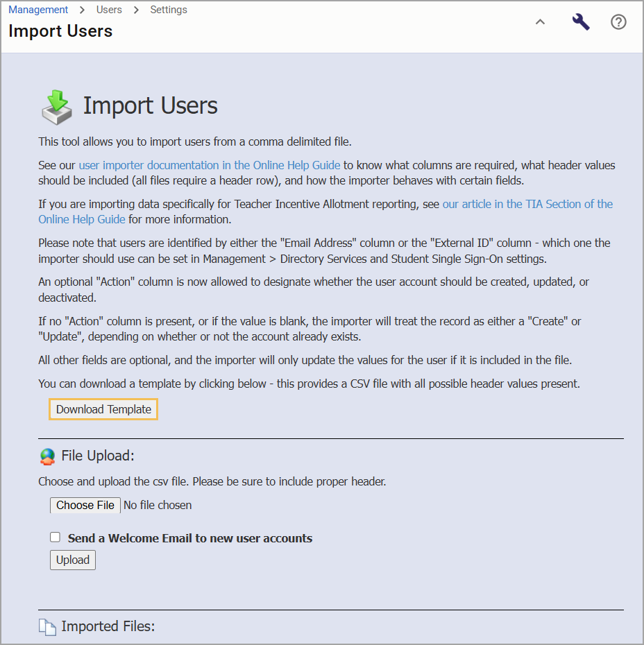Viewport: 644px width, 645px height.
Task: Click the Imported Files documents icon
Action: 47,627
